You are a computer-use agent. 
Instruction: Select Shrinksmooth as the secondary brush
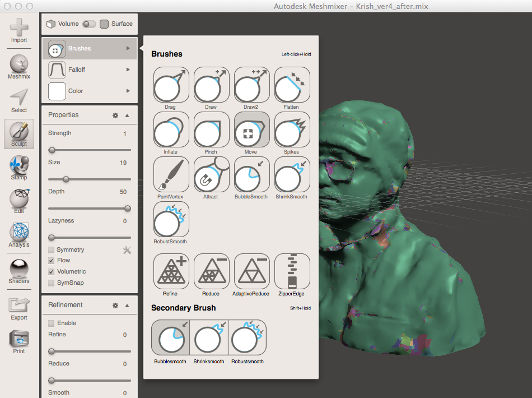[x=209, y=337]
